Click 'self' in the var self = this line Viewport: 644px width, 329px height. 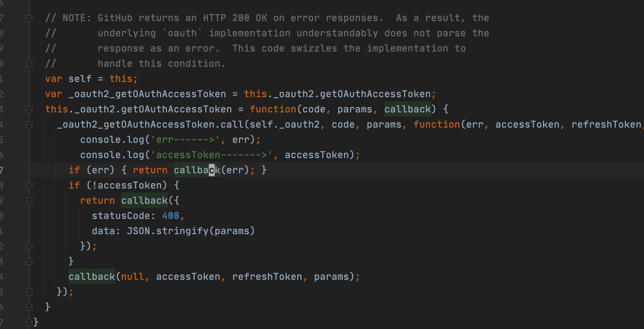coord(80,79)
